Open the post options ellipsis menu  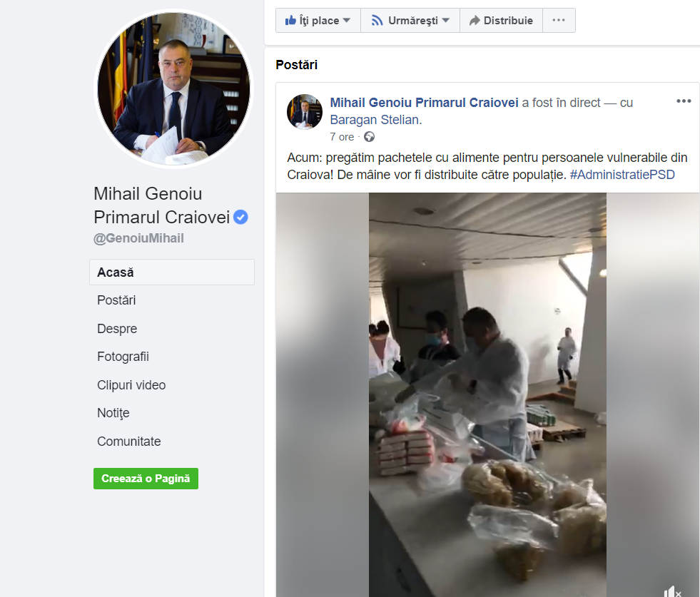[x=684, y=101]
